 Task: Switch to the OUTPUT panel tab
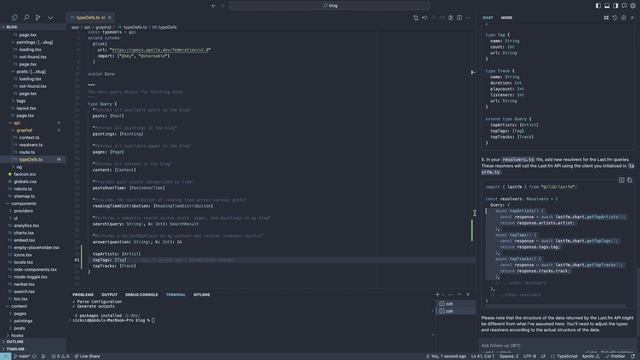click(x=109, y=294)
